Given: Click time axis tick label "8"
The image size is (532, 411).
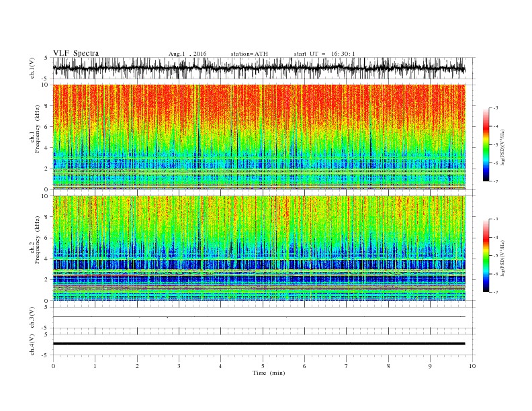Looking at the screenshot, I should point(388,366).
